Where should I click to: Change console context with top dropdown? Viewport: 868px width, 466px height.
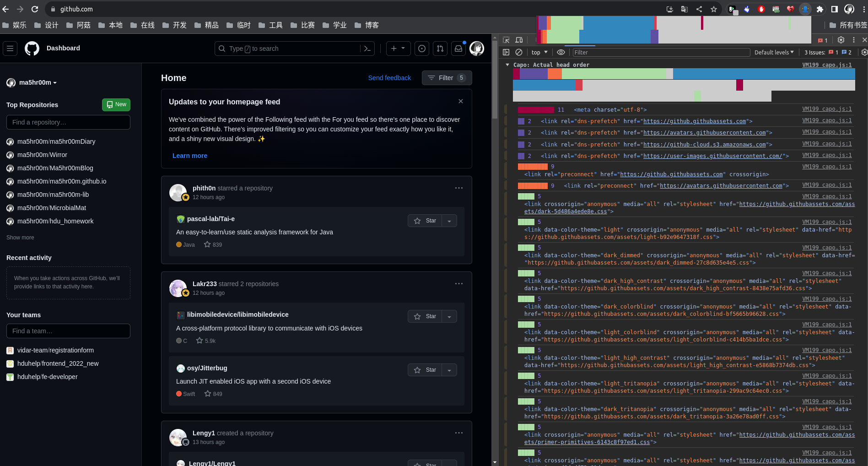[x=539, y=52]
